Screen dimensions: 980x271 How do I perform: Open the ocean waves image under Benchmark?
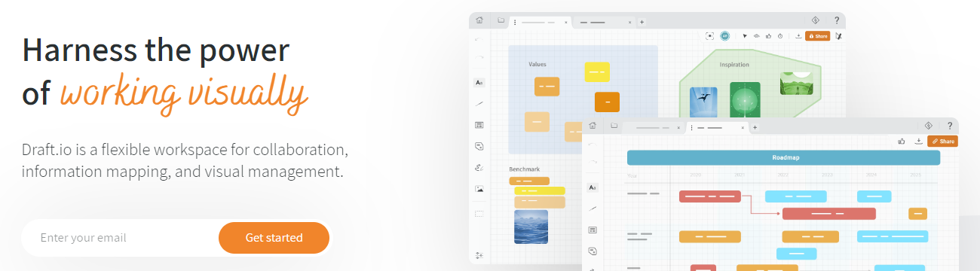click(x=531, y=227)
